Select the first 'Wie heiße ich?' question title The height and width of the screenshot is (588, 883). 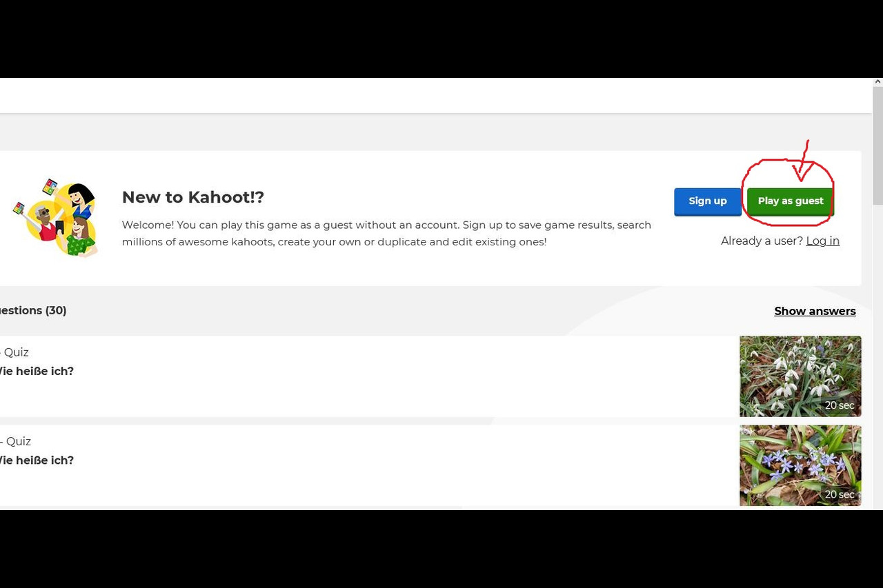tap(36, 371)
